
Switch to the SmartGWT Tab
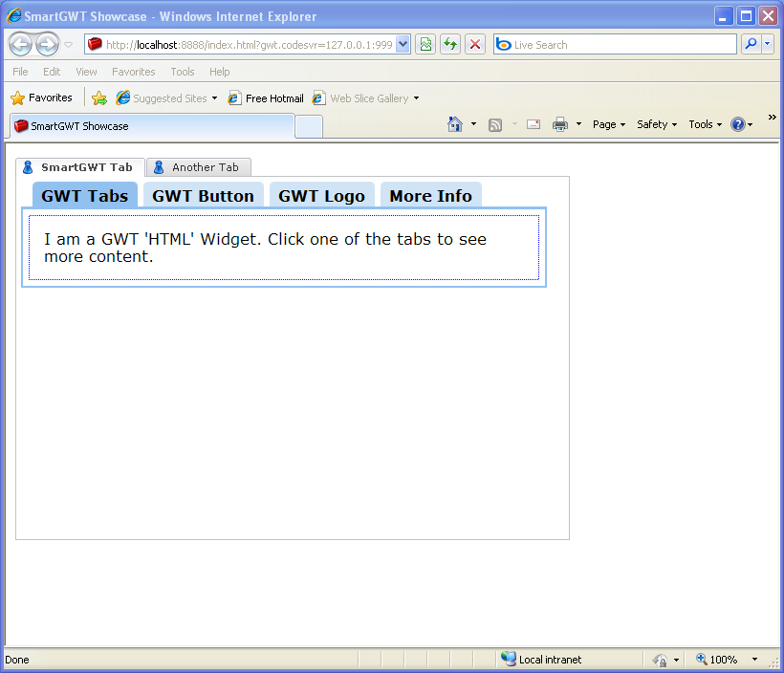[80, 167]
